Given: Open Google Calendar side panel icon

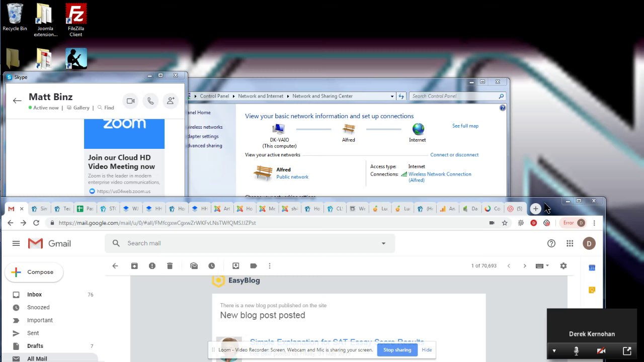Looking at the screenshot, I should [x=592, y=268].
